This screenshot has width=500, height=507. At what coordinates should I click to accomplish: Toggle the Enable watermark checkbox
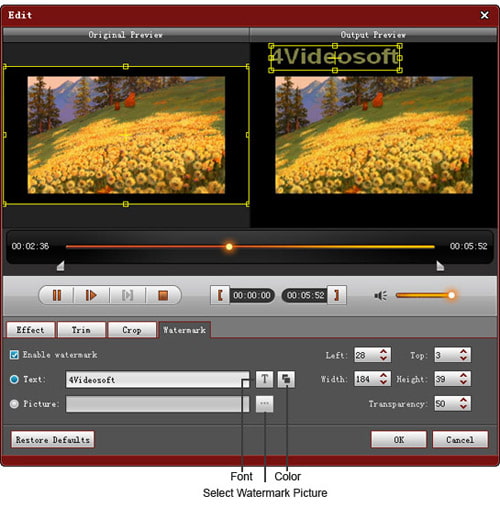[x=14, y=355]
